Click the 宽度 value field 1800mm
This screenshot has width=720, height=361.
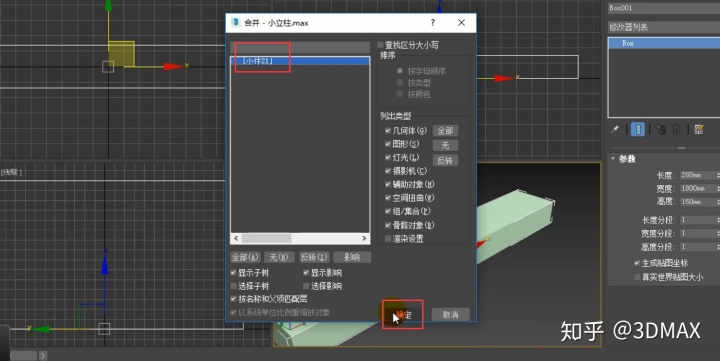click(697, 188)
